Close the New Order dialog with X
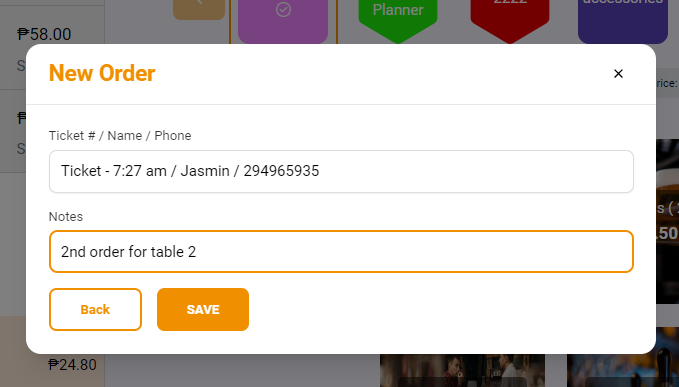The height and width of the screenshot is (387, 679). click(x=618, y=74)
